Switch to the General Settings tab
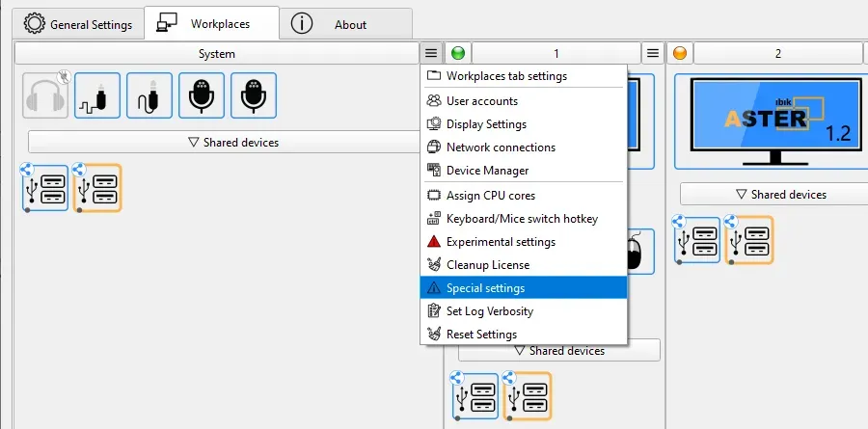The width and height of the screenshot is (868, 429). click(x=78, y=24)
